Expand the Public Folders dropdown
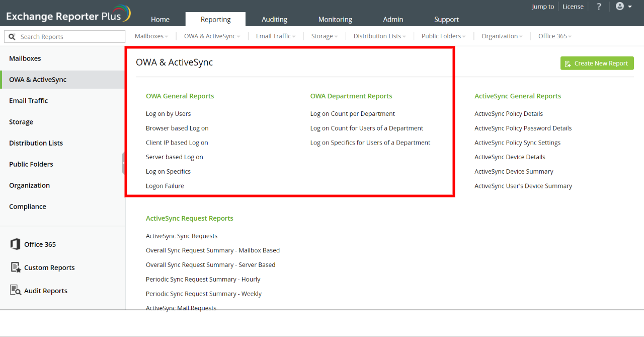Image resolution: width=644 pixels, height=337 pixels. 444,36
